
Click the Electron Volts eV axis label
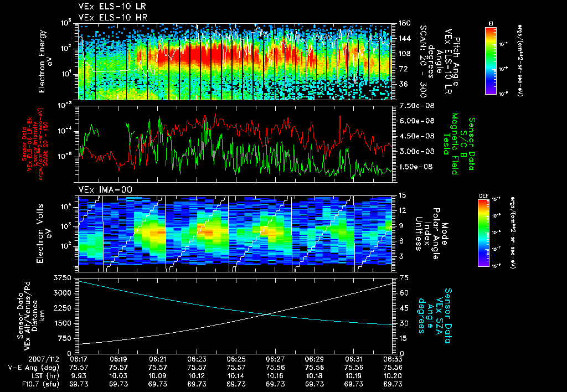coord(44,234)
